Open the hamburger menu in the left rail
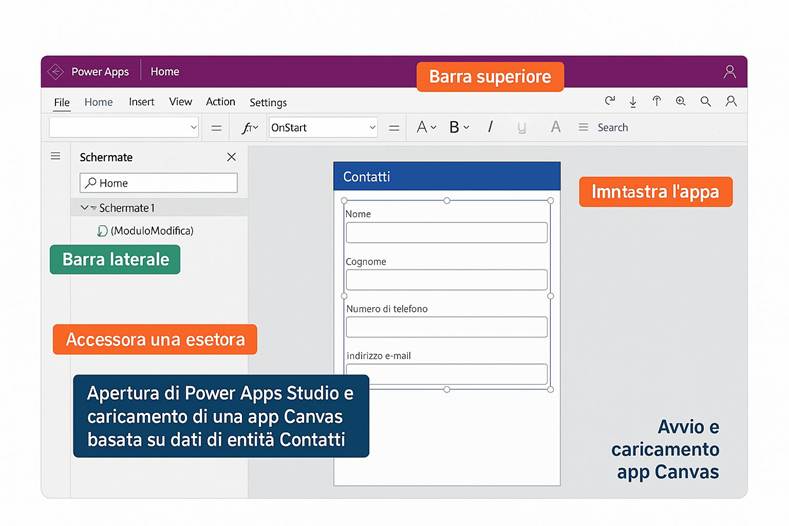The height and width of the screenshot is (526, 789). [55, 156]
